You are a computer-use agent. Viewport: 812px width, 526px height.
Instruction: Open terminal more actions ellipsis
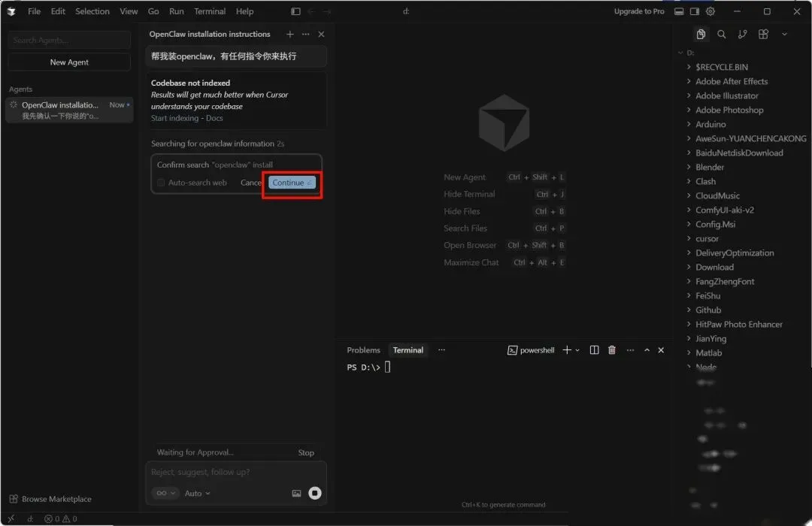click(x=630, y=350)
